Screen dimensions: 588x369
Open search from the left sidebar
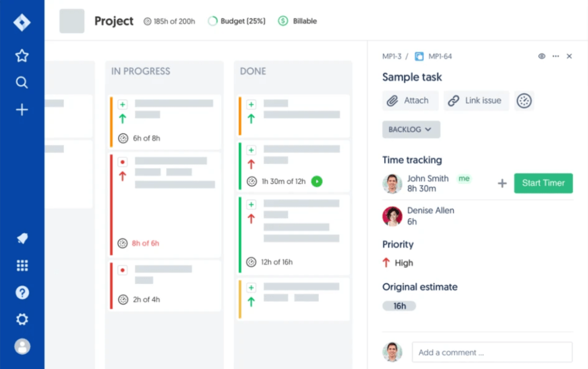pos(21,82)
